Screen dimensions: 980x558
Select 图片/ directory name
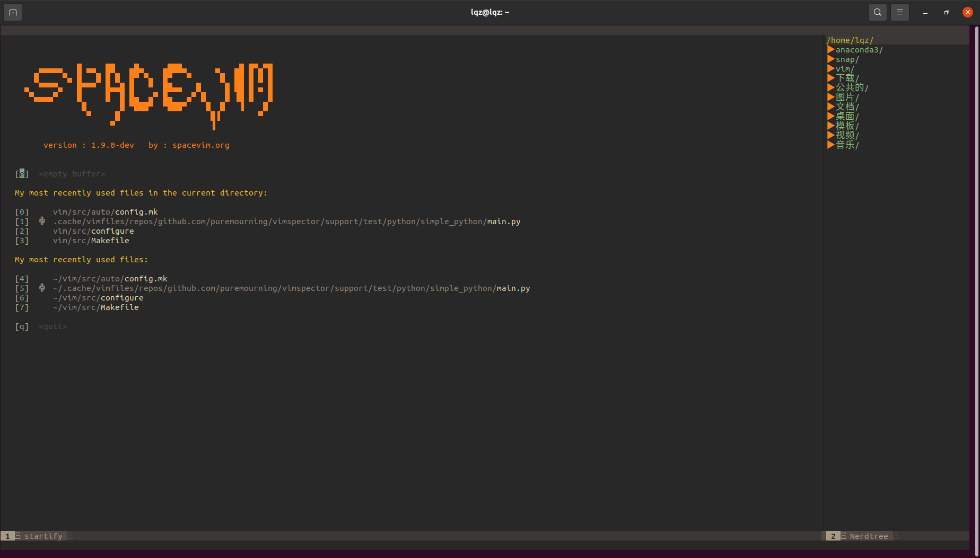tap(847, 97)
